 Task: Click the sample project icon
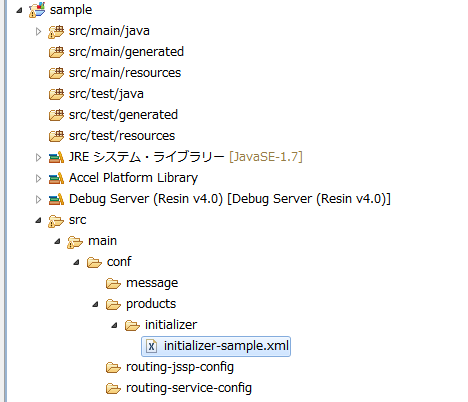37,10
